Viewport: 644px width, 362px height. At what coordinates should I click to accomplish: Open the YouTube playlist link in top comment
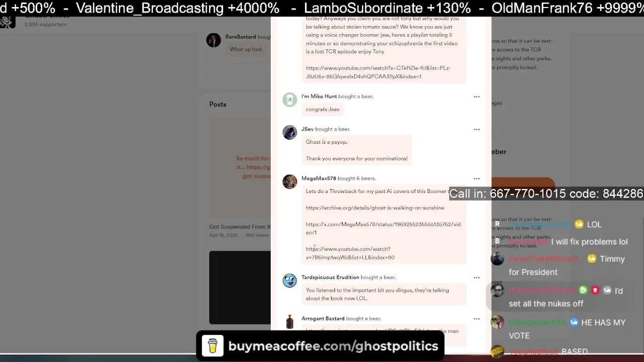coord(378,72)
